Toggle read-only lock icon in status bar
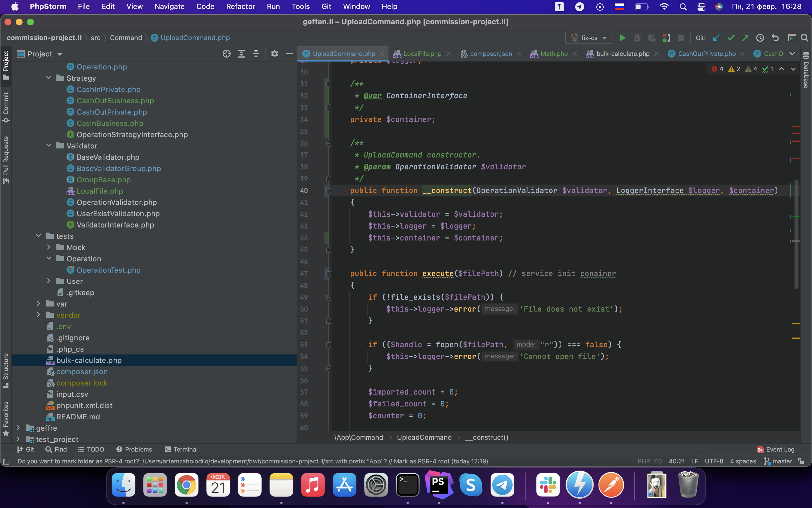This screenshot has height=508, width=812. pyautogui.click(x=801, y=461)
